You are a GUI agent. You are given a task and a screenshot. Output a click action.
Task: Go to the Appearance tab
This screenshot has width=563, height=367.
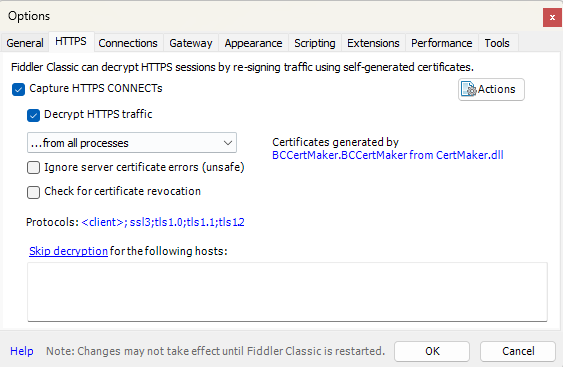tap(253, 43)
